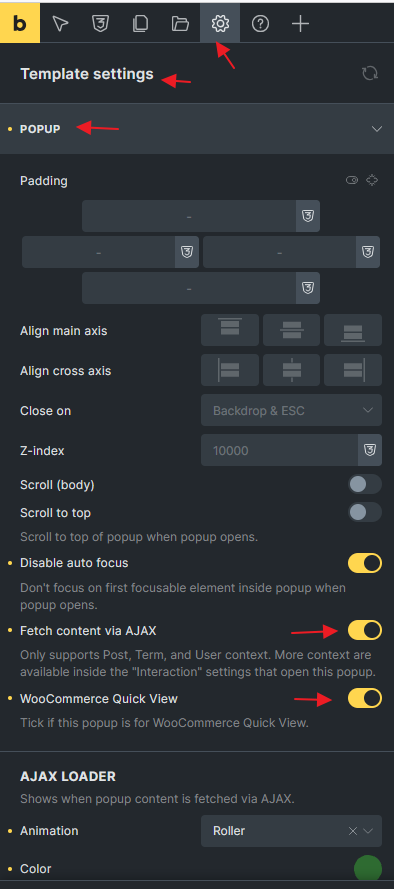Select center align on the main axis
Image resolution: width=394 pixels, height=889 pixels.
point(291,330)
